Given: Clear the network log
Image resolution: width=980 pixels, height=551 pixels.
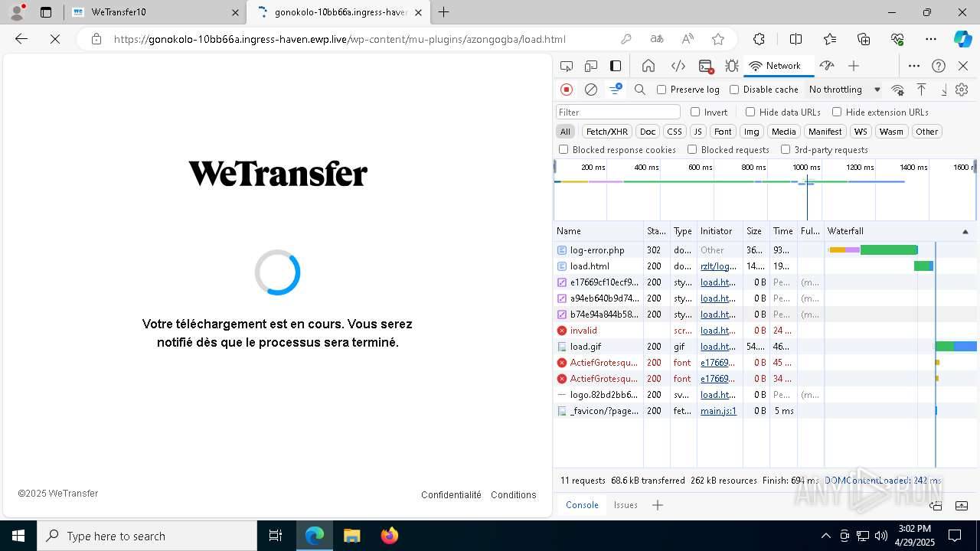Looking at the screenshot, I should pyautogui.click(x=591, y=90).
